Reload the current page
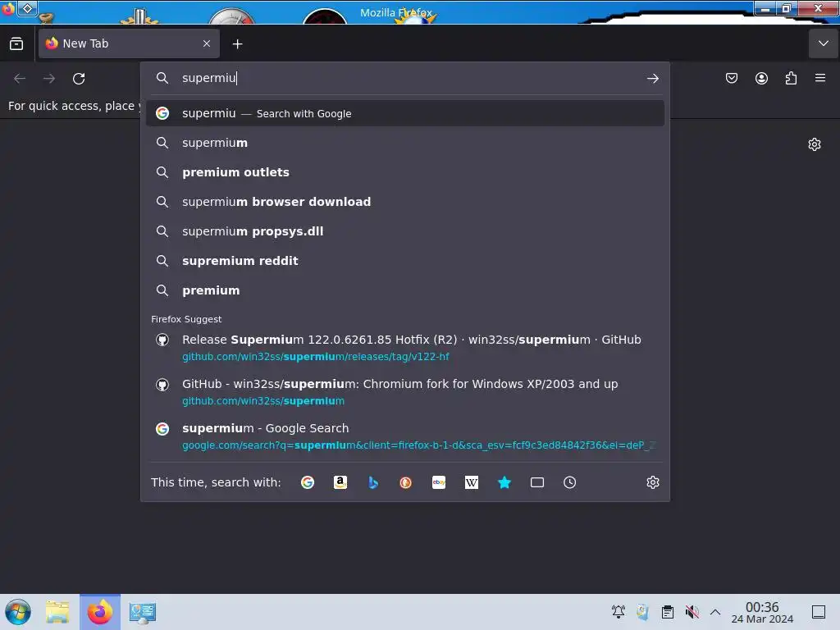This screenshot has width=840, height=630. (x=79, y=79)
